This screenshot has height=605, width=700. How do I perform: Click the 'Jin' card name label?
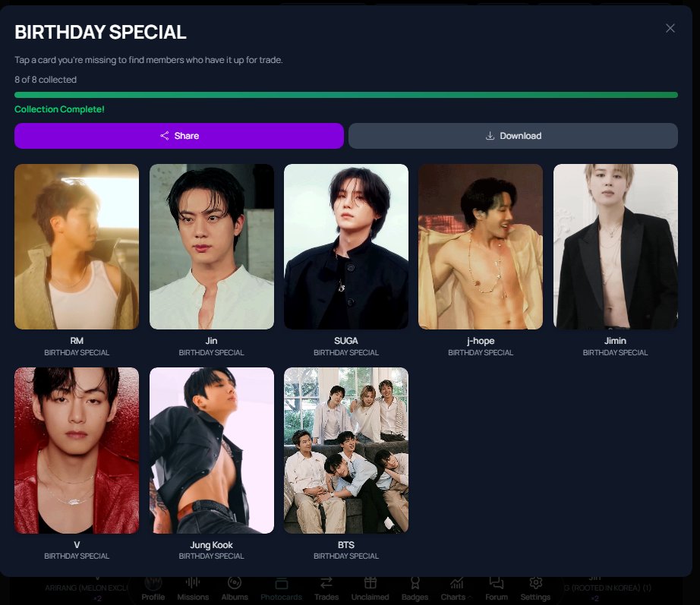pos(212,341)
